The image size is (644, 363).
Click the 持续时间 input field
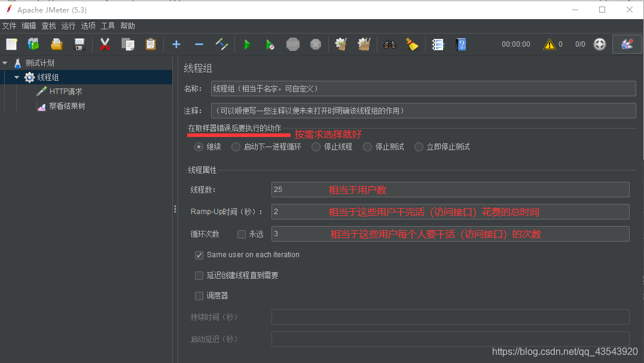[450, 317]
